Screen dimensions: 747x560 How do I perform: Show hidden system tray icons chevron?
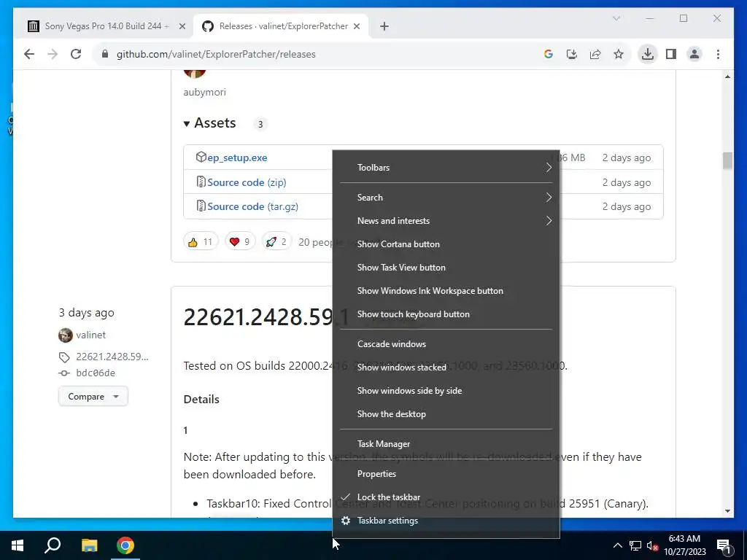click(617, 545)
